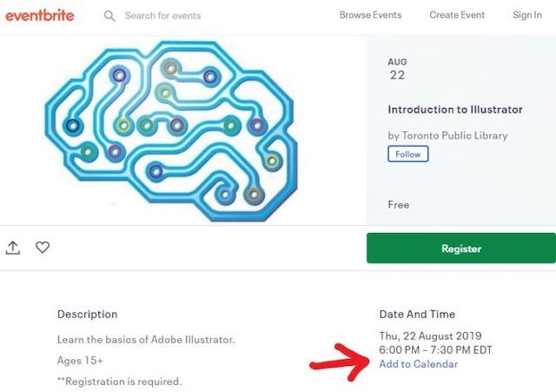
Task: Click the Date And Time heading
Action: (x=417, y=314)
